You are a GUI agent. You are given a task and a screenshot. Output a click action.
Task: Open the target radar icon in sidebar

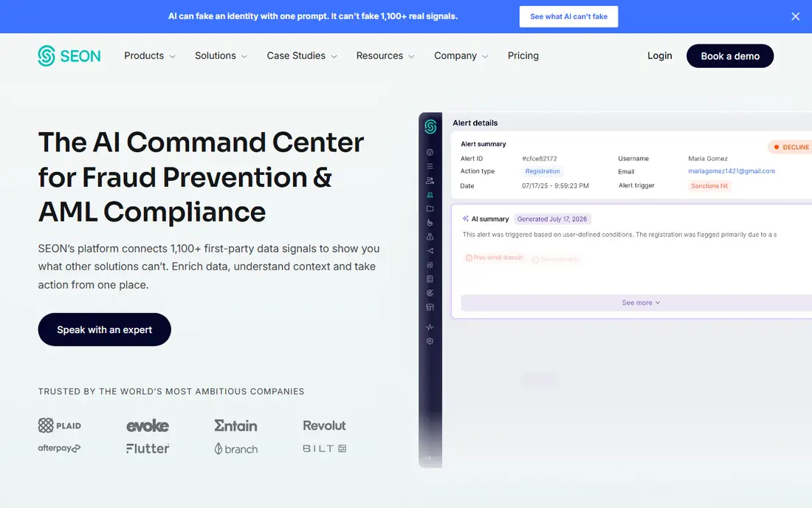430,293
